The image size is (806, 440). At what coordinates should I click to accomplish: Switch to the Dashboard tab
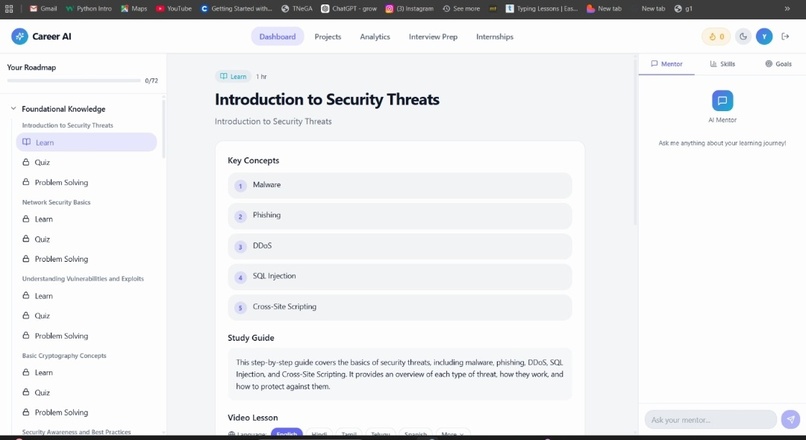[278, 36]
